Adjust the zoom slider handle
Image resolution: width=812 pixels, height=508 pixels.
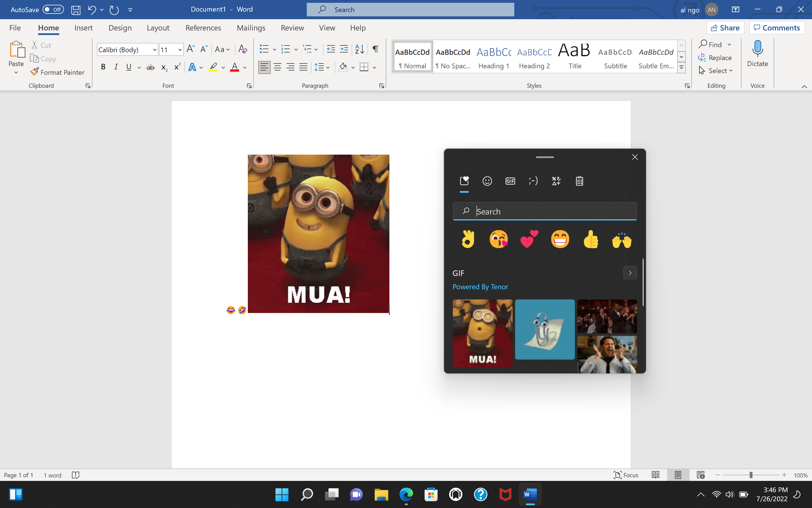(751, 475)
